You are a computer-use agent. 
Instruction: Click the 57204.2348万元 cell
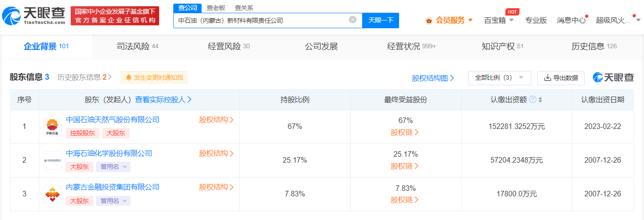coord(517,160)
